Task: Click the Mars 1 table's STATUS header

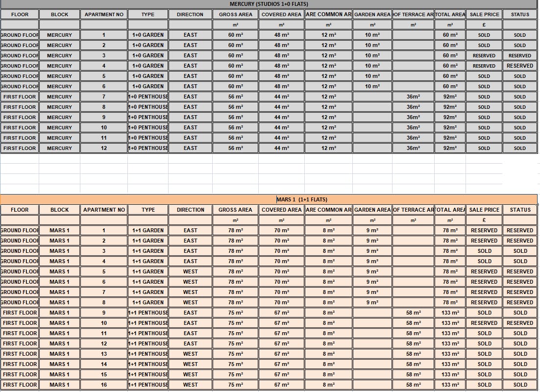Action: 520,210
